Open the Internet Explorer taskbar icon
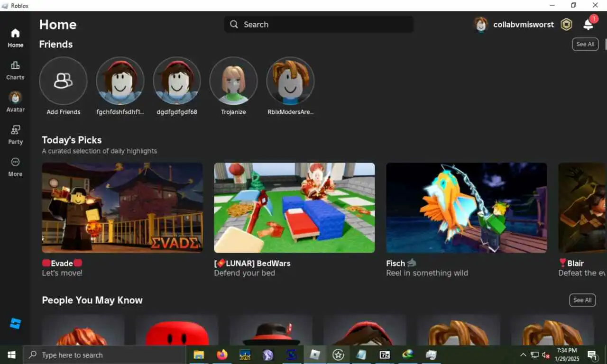 tap(408, 355)
